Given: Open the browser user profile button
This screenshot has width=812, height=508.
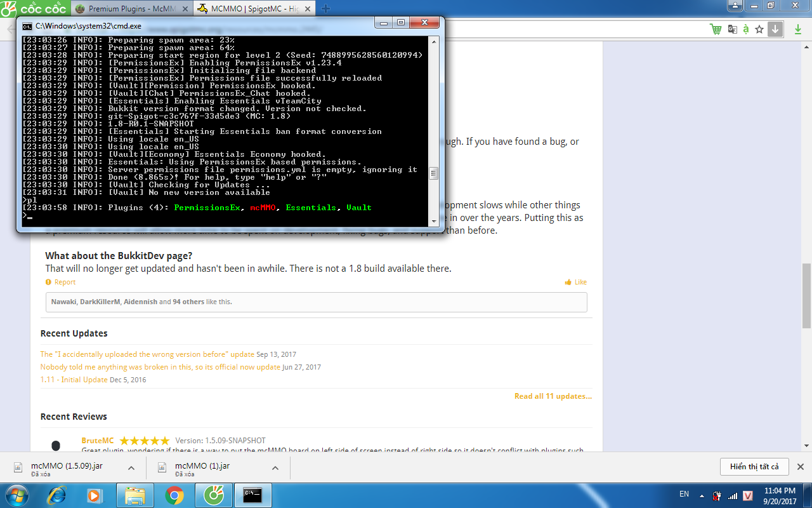Looking at the screenshot, I should (x=735, y=6).
